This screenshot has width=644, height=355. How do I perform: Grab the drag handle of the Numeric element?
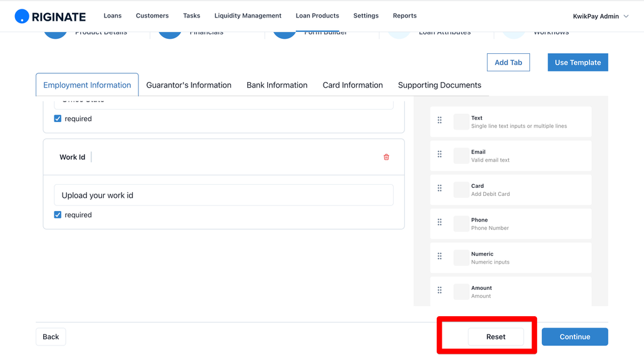pos(439,256)
